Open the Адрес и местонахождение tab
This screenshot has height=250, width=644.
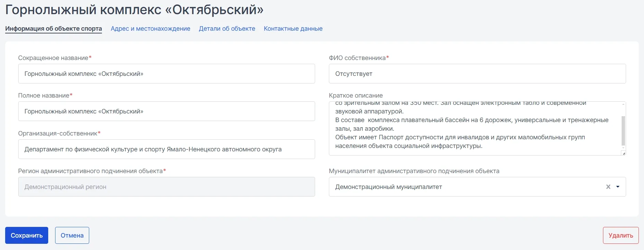[150, 29]
